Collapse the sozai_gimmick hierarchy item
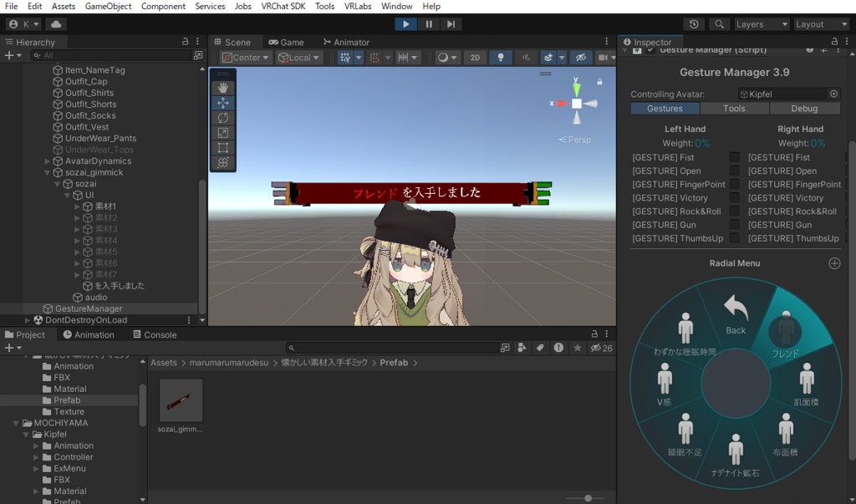 (47, 172)
